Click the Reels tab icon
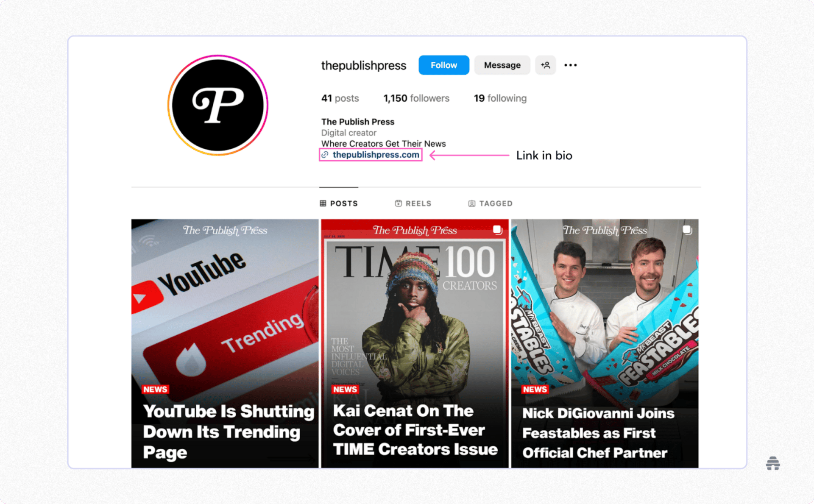Viewport: 814px width, 504px height. tap(398, 203)
